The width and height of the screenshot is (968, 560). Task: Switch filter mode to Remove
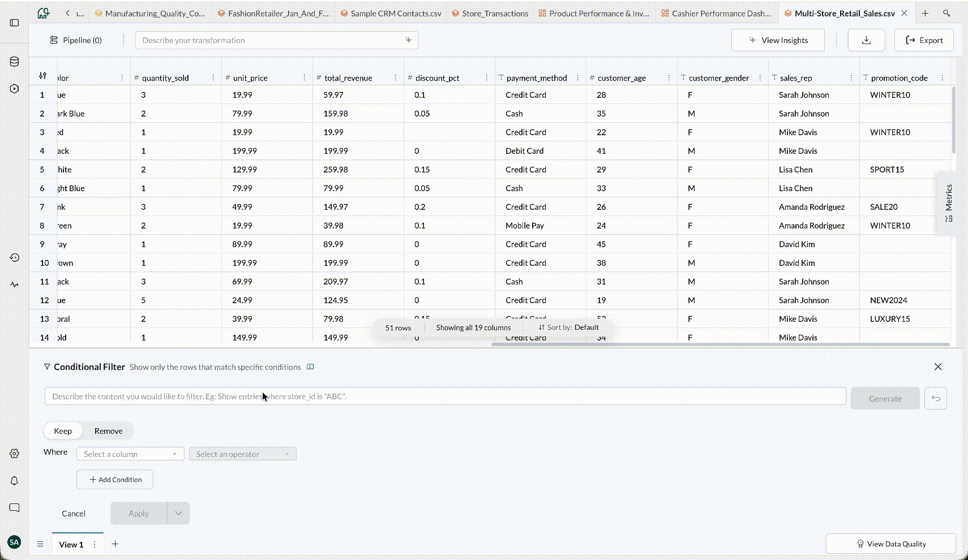click(108, 431)
